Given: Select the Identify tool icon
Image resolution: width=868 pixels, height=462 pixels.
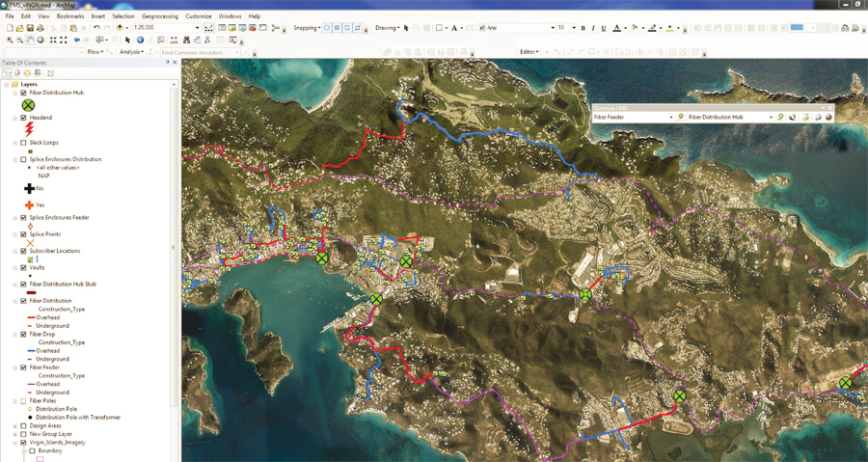Looking at the screenshot, I should pyautogui.click(x=141, y=41).
